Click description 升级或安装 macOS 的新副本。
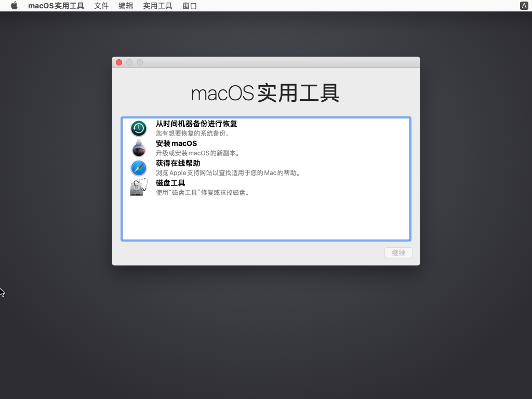The image size is (532, 399). pos(198,153)
